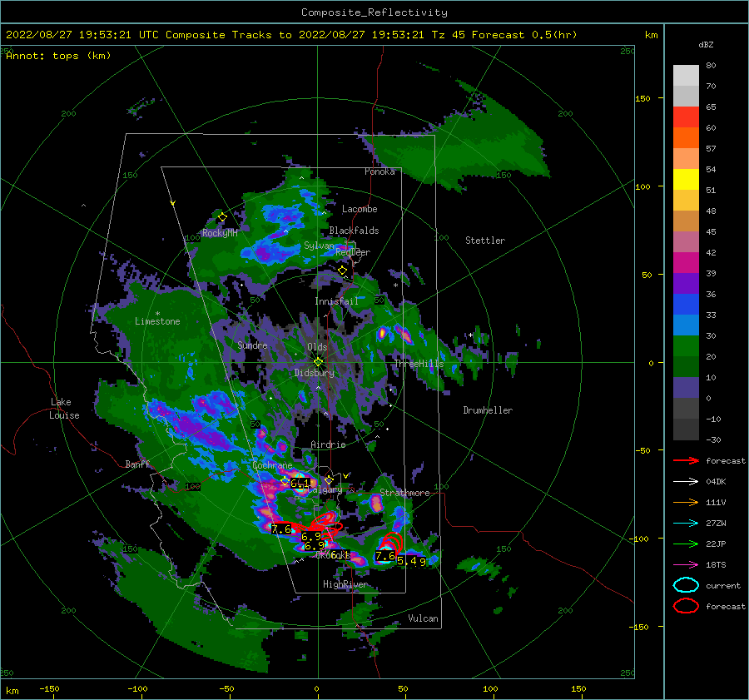The width and height of the screenshot is (749, 700).
Task: Click the 18TS legend text
Action: pyautogui.click(x=716, y=565)
